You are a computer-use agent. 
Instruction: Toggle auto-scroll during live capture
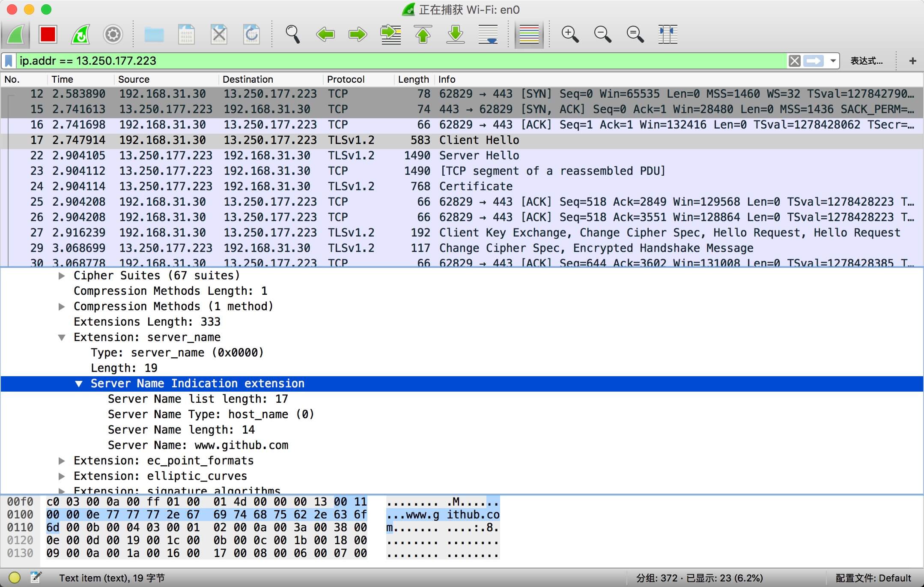pyautogui.click(x=488, y=34)
